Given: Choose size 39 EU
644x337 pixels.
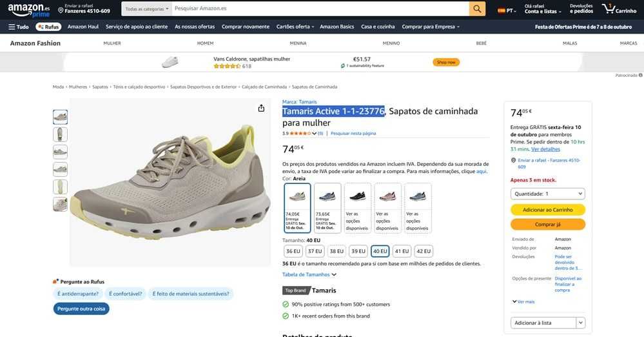Looking at the screenshot, I should pos(358,251).
